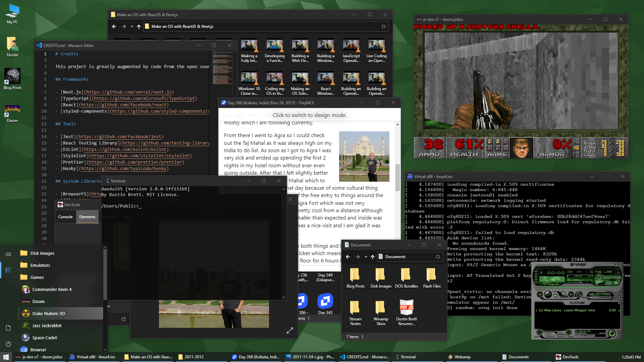
Task: Click the refresh icon in Documents address bar
Action: tap(438, 257)
